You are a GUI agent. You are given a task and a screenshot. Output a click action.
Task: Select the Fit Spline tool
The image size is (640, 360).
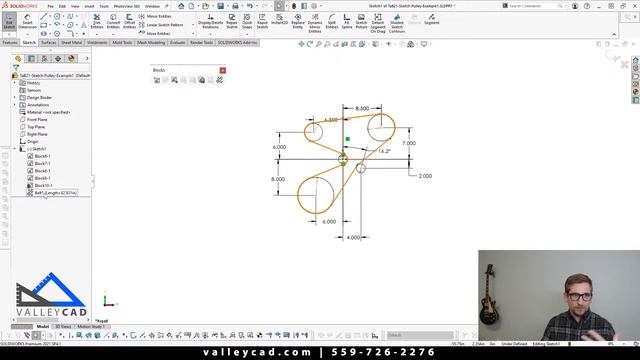(347, 21)
